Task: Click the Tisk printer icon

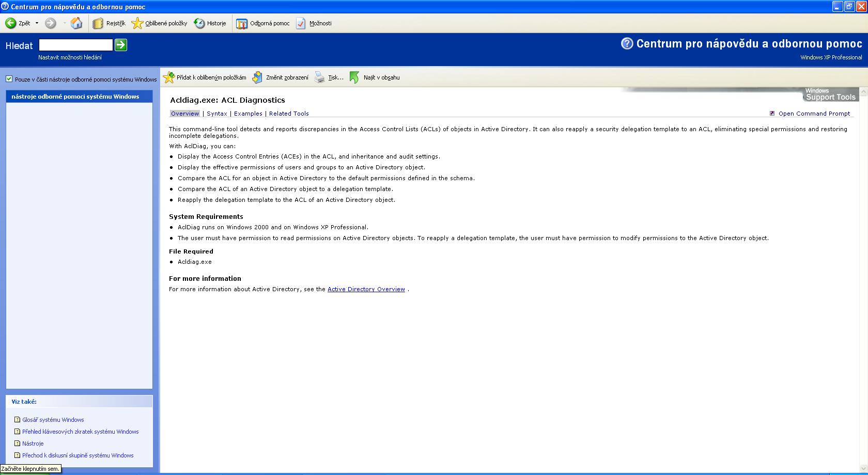Action: pos(320,77)
